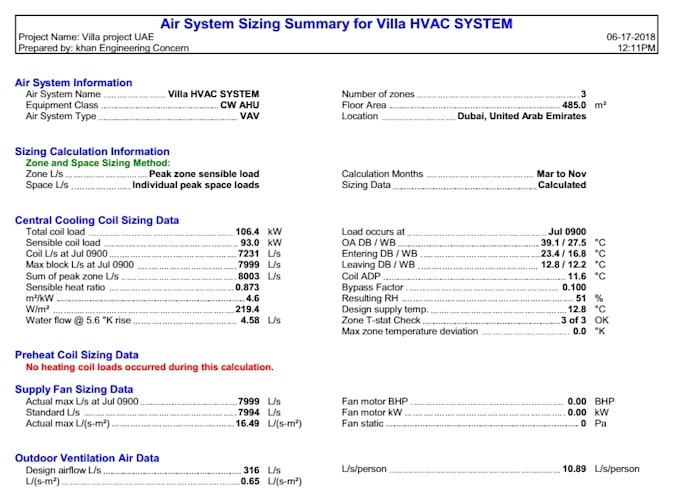Click Leaving DB / WB value '12.8 / 12.2'

[563, 264]
